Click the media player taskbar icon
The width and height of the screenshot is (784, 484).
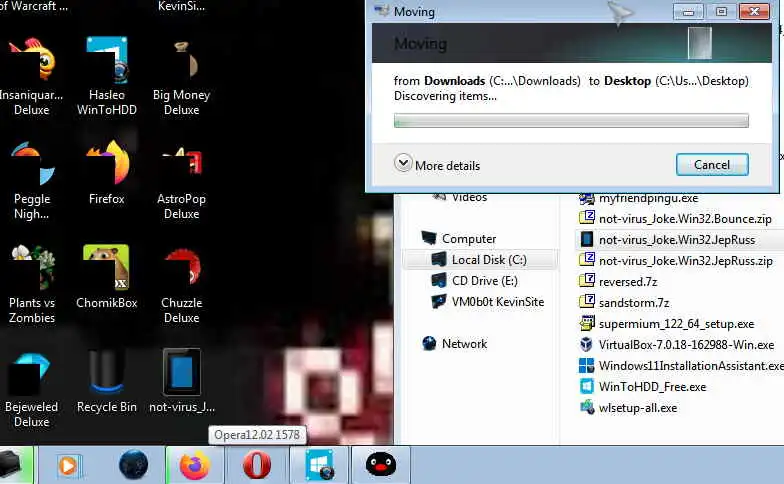[x=69, y=465]
